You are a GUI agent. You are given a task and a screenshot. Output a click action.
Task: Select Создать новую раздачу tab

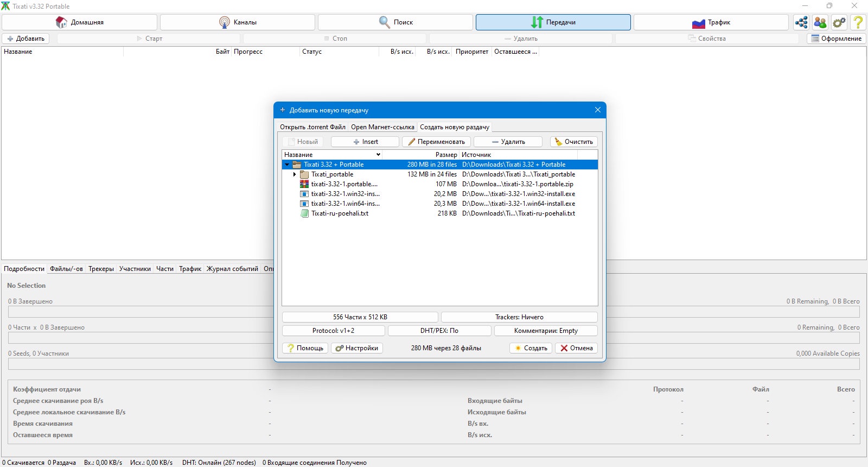click(455, 127)
